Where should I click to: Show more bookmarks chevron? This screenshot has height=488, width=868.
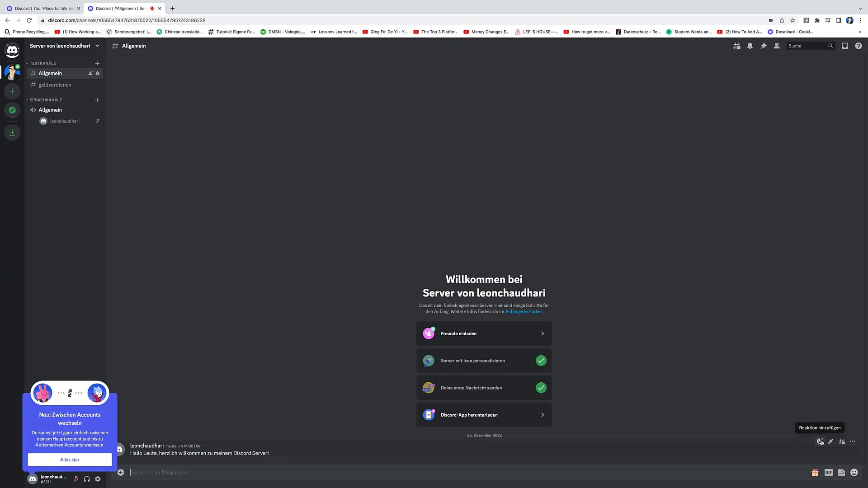coord(860,32)
